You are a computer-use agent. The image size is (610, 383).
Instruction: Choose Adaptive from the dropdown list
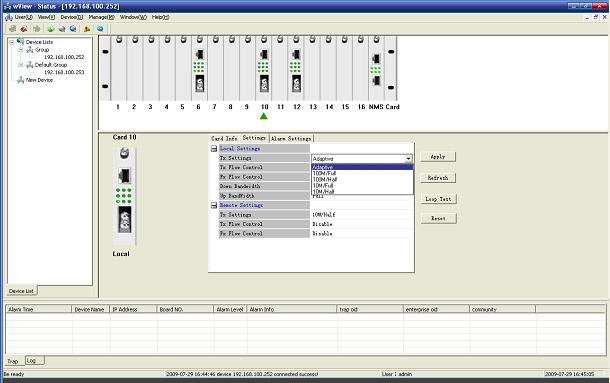(x=362, y=167)
